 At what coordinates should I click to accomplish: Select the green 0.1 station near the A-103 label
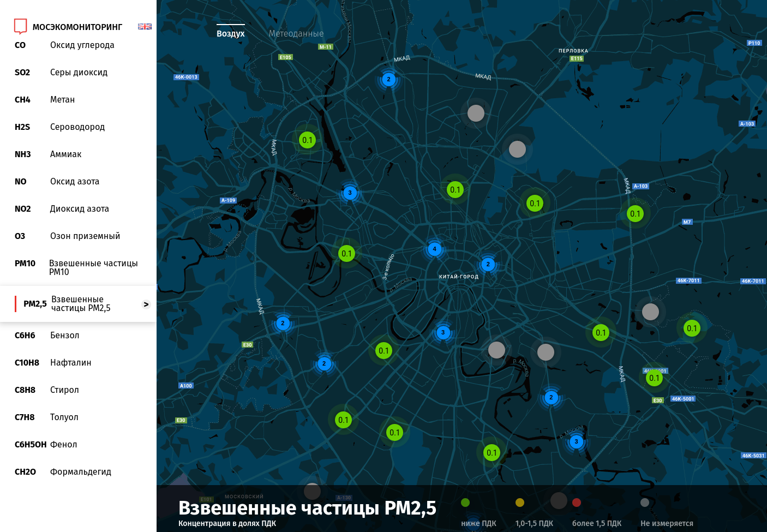click(x=635, y=214)
